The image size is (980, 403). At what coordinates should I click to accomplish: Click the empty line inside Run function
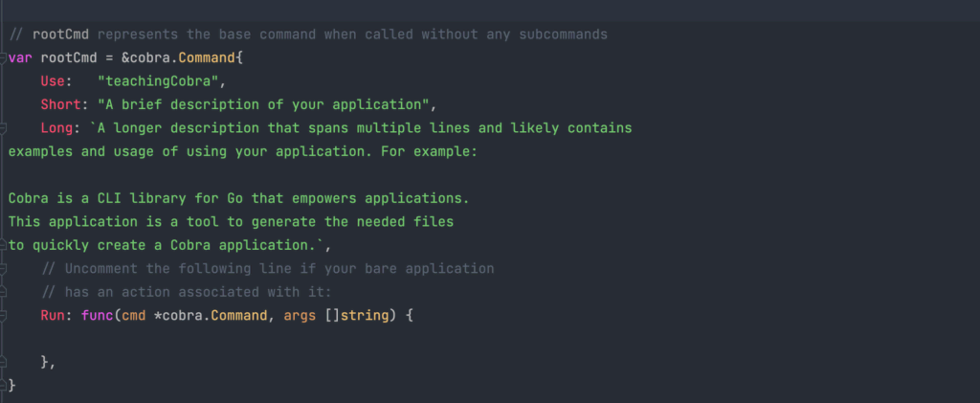pos(287,339)
